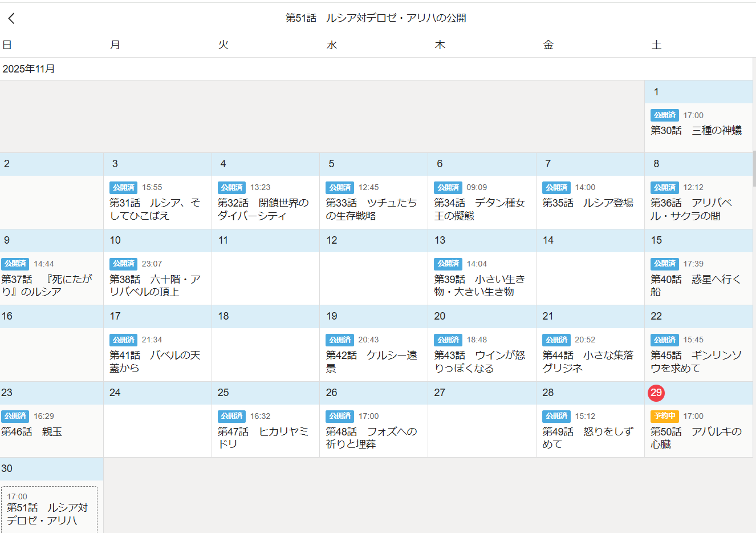Click the 公開済 badge on 第30話
756x533 pixels.
[x=664, y=115]
